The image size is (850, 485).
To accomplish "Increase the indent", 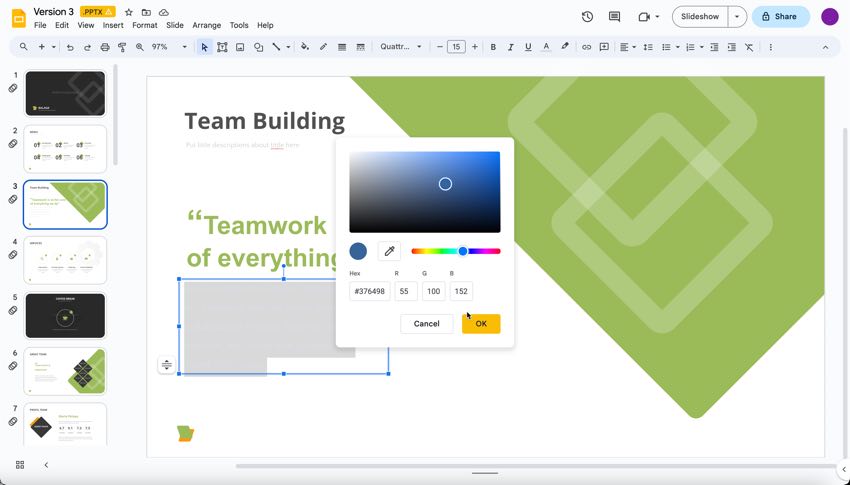I will [731, 47].
